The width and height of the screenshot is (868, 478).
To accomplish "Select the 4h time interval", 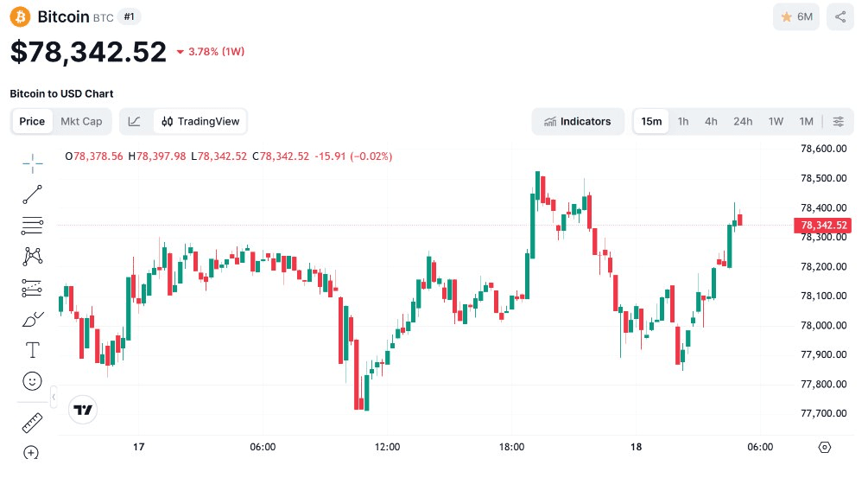I will click(x=711, y=121).
